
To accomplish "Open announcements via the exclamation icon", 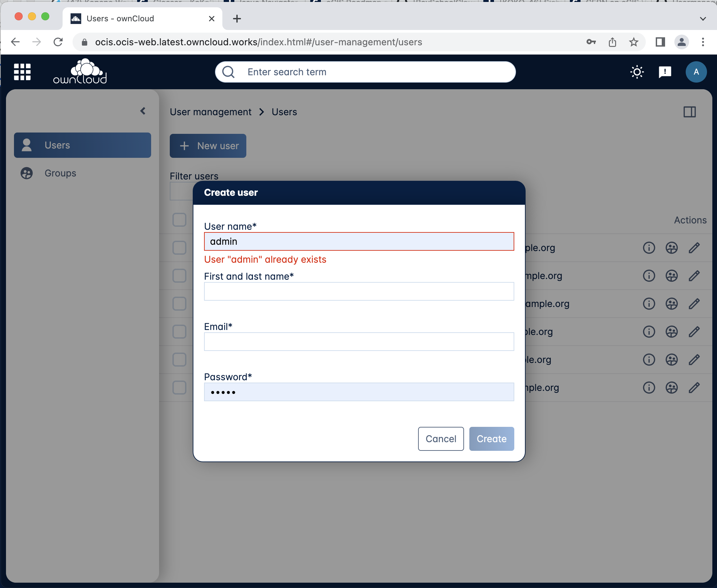I will 664,72.
